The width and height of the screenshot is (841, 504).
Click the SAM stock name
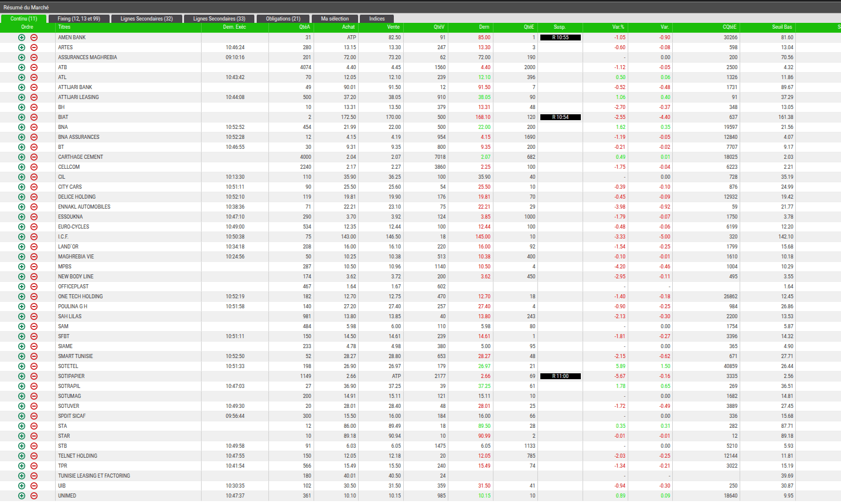(63, 326)
